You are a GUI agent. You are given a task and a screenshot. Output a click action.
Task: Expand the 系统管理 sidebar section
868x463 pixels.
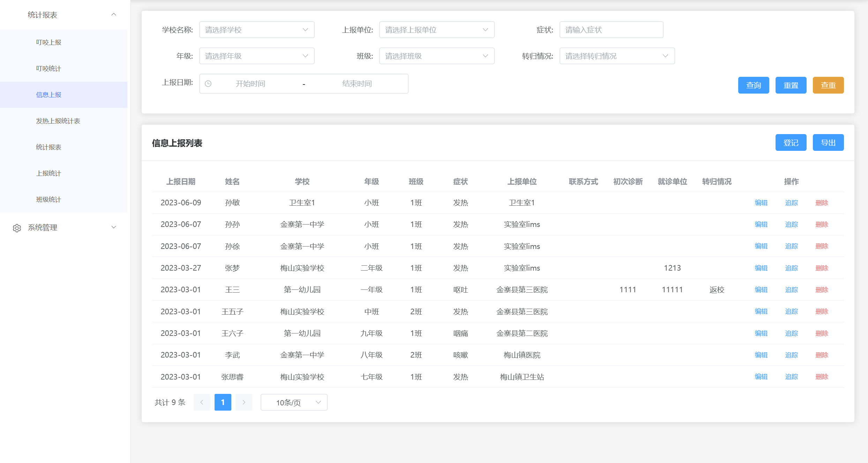[x=114, y=227]
